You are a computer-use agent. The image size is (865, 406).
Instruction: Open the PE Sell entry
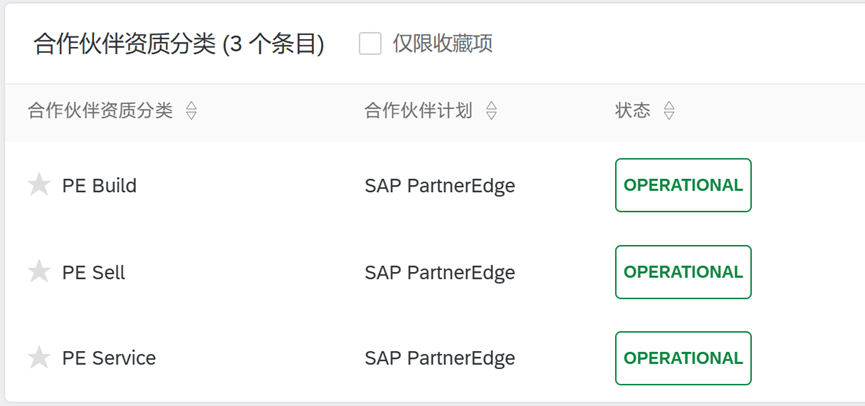point(94,273)
